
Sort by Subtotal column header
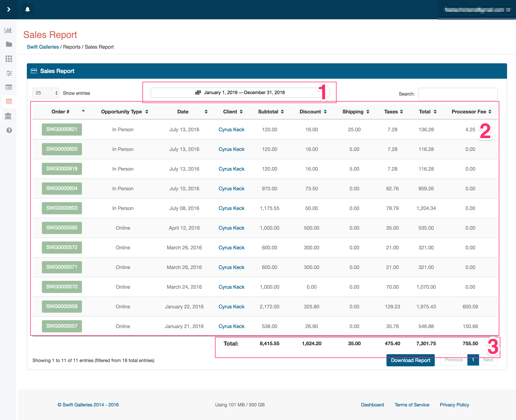271,112
